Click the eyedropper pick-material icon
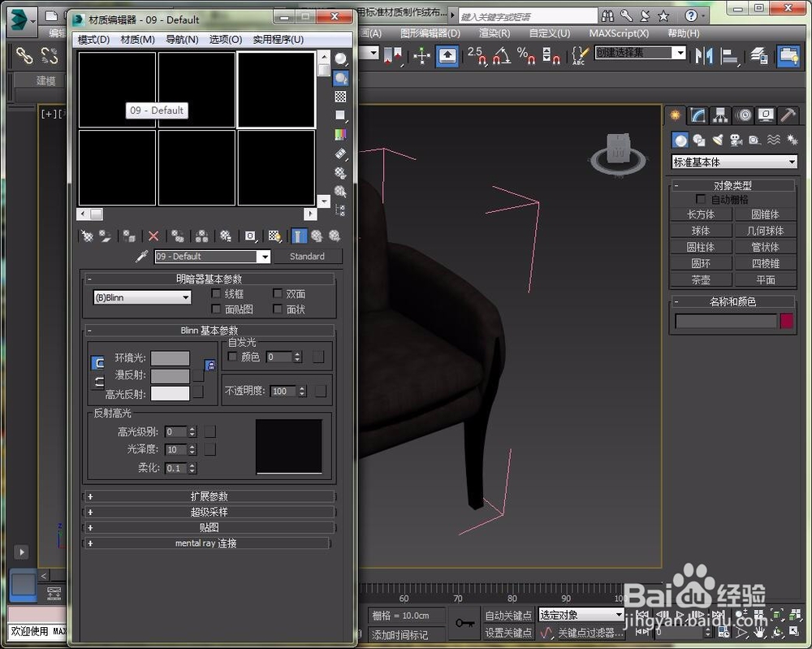Screen dimensions: 812x649 point(141,256)
